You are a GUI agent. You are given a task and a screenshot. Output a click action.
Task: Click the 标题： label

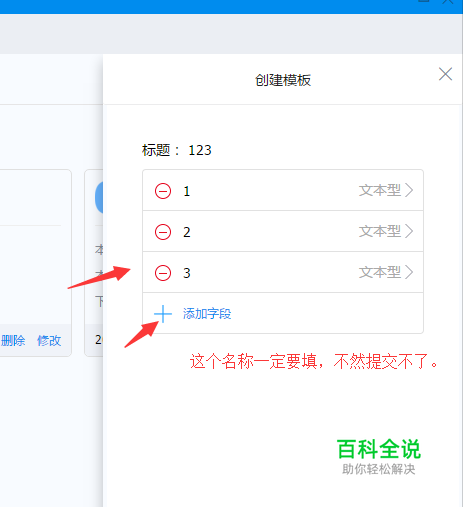pos(161,150)
